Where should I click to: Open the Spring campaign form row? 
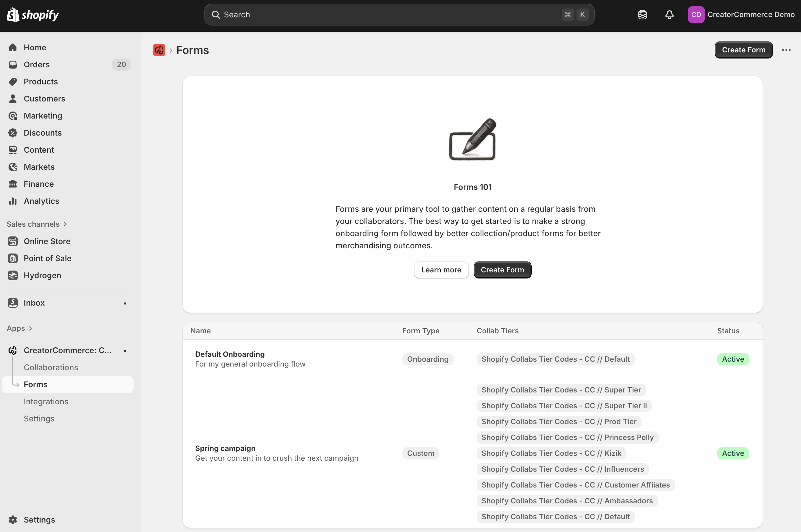point(225,448)
